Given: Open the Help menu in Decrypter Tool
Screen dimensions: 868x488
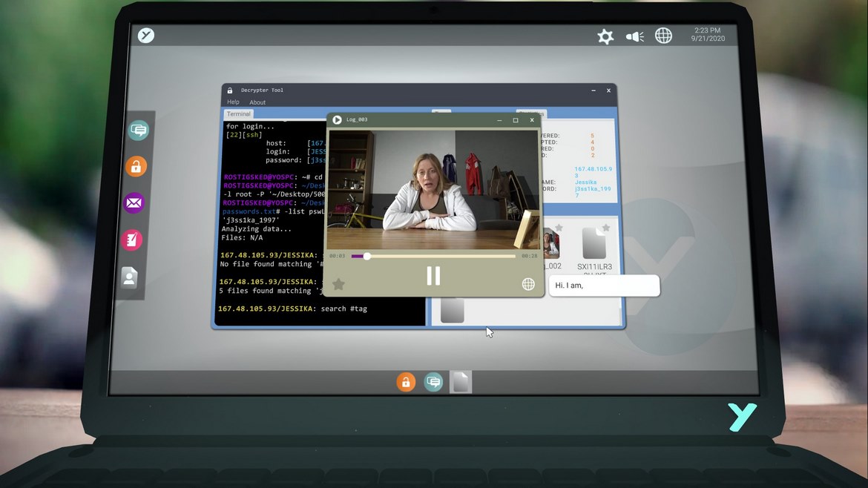Looking at the screenshot, I should [x=233, y=102].
